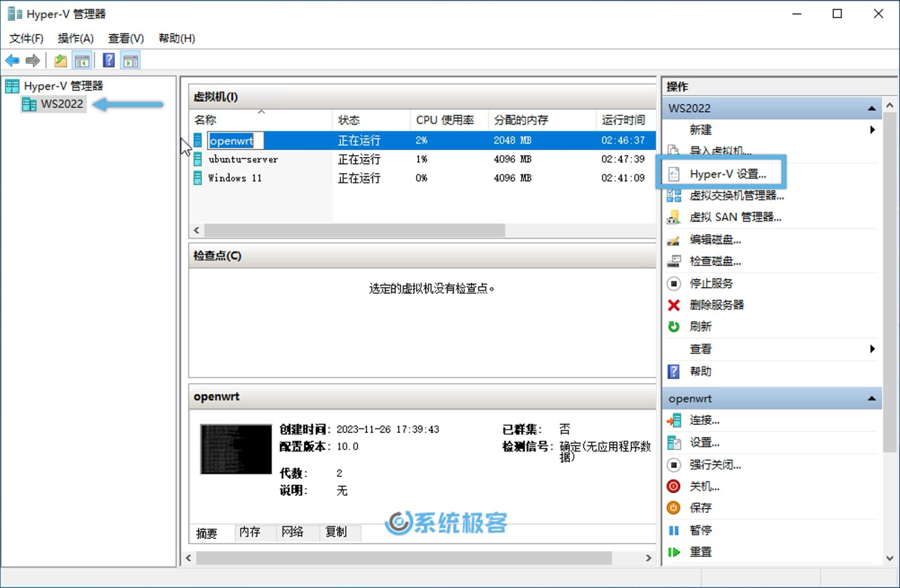Click the Hyper-V Settings document icon
This screenshot has width=900, height=588.
point(674,174)
